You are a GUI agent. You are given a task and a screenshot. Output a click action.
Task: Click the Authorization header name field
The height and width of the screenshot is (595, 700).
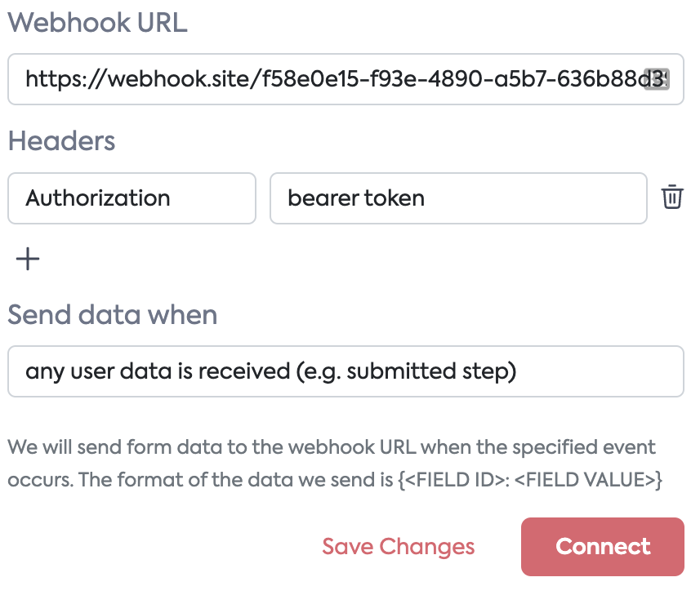(x=131, y=198)
